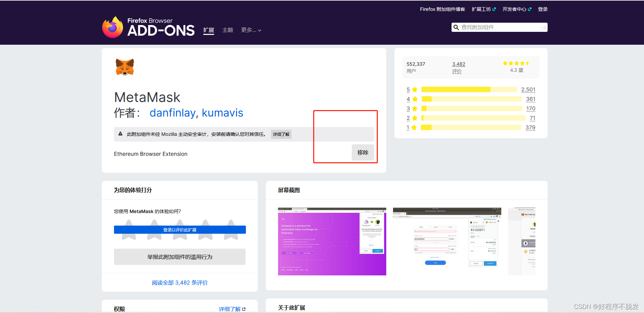Open 详细了解 link in 权限 section

coord(232,309)
